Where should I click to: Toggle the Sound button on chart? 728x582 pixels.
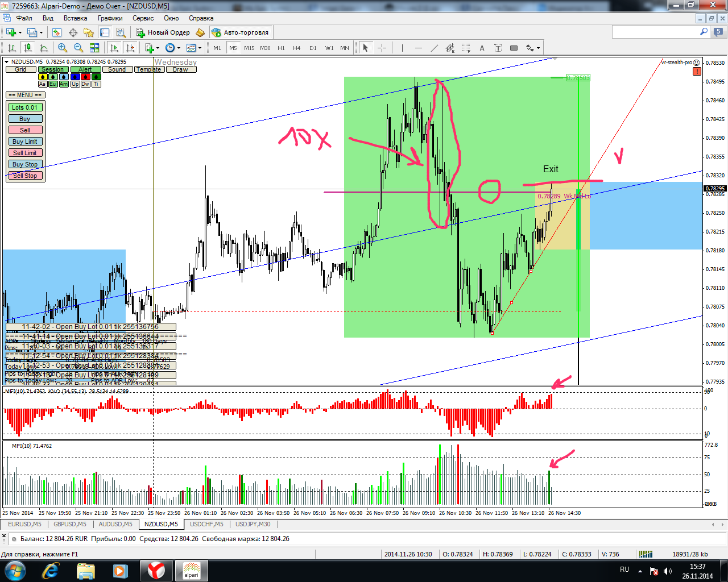[117, 69]
